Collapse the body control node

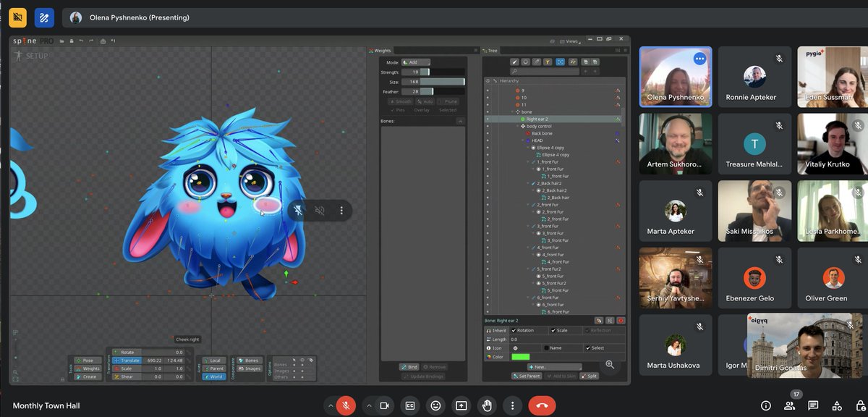519,126
